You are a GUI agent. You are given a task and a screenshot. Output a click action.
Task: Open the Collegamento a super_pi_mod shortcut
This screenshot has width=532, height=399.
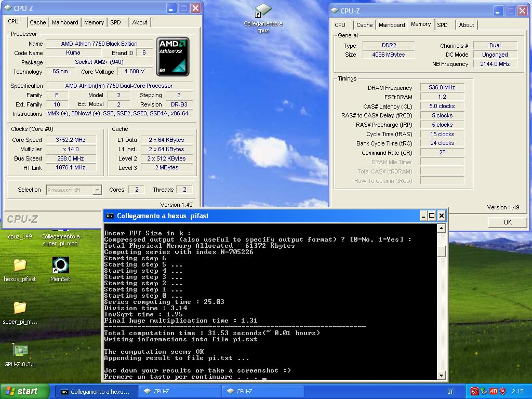pyautogui.click(x=60, y=237)
